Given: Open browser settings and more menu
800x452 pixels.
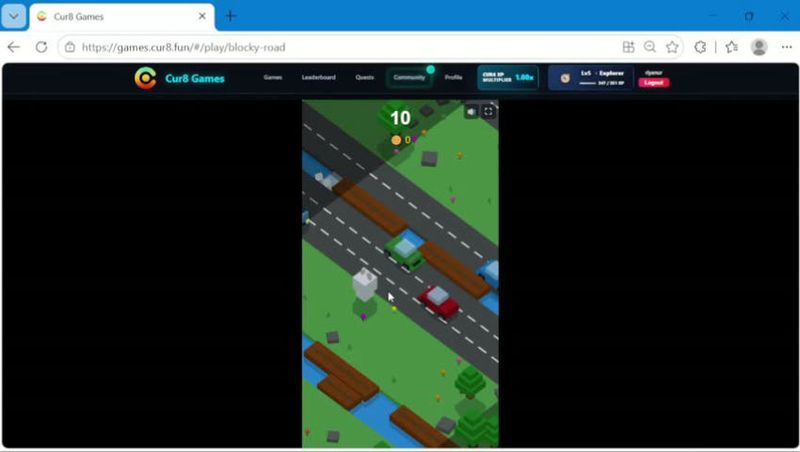Looking at the screenshot, I should click(786, 47).
